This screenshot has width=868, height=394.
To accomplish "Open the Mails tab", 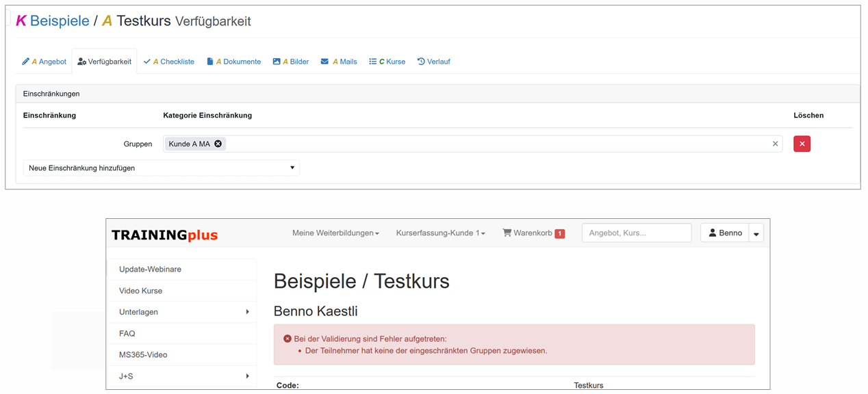I will (339, 62).
